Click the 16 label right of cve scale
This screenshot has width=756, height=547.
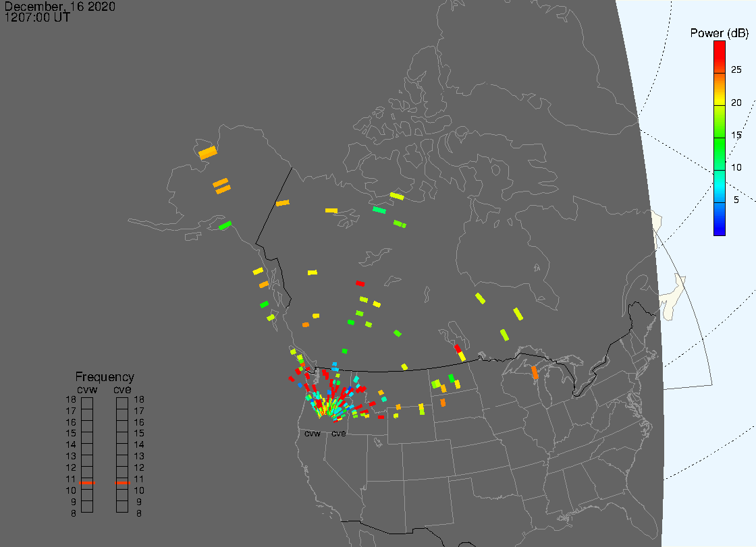coord(139,422)
